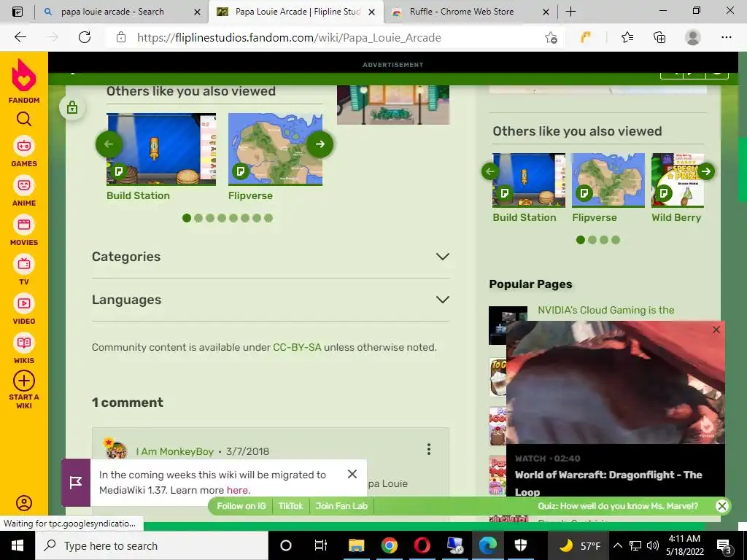The image size is (747, 560).
Task: Open browser Favorites list icon
Action: (627, 37)
